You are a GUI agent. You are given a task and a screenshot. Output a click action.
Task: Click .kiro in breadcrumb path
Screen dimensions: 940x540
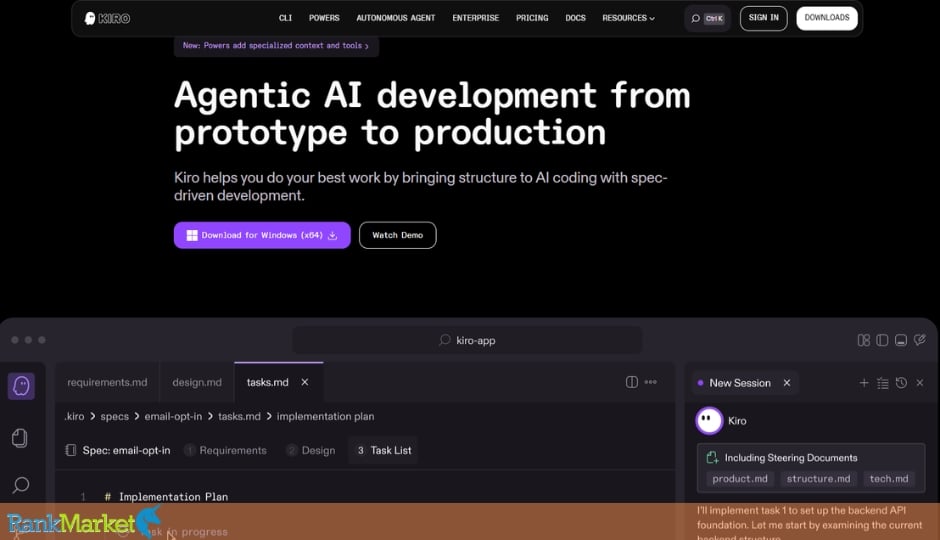pyautogui.click(x=74, y=417)
